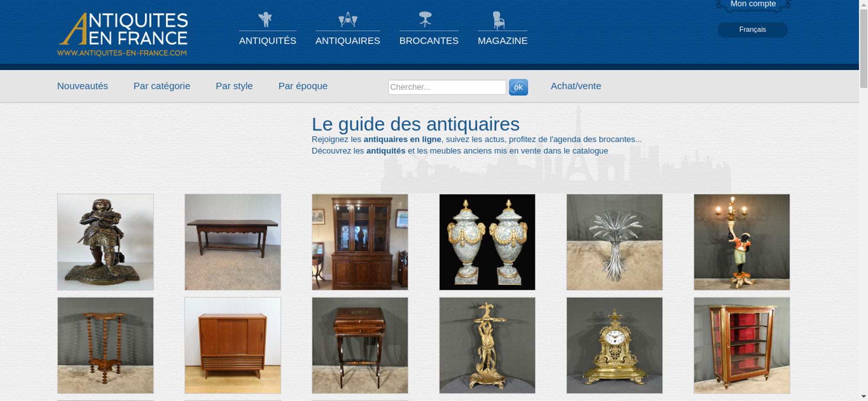This screenshot has height=401, width=868.
Task: Open the gilded mantel clock thumbnail
Action: (615, 345)
